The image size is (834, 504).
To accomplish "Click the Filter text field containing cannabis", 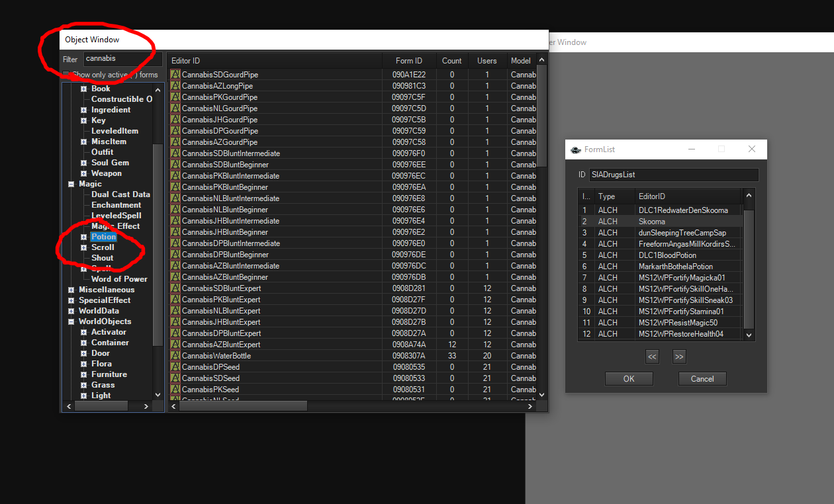I will click(x=122, y=59).
